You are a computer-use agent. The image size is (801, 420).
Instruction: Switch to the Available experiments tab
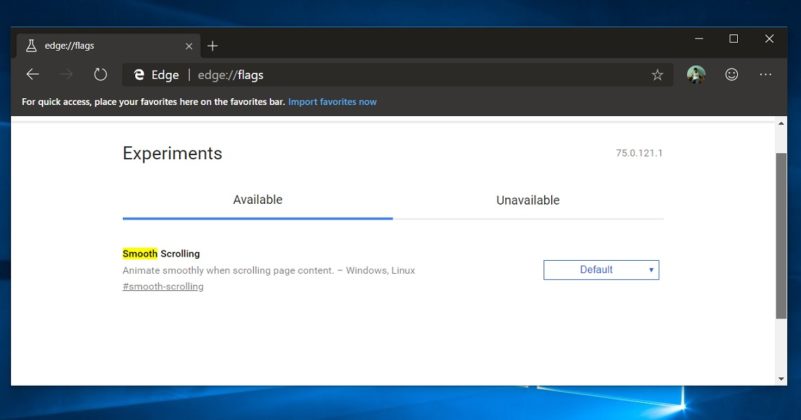(x=257, y=200)
